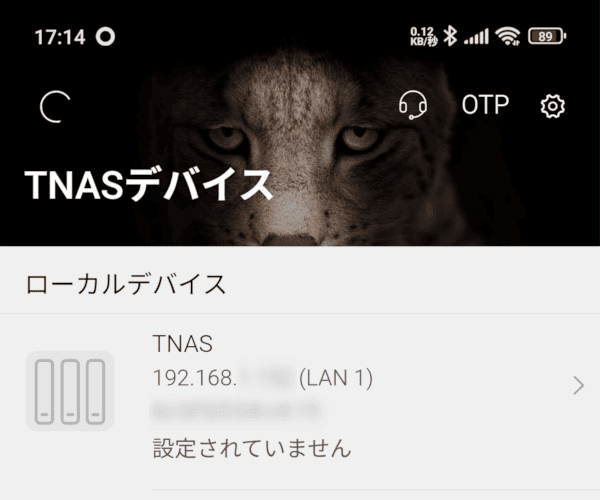Screen dimensions: 600x500
Task: Tap the 設定されていません status text
Action: [x=252, y=448]
